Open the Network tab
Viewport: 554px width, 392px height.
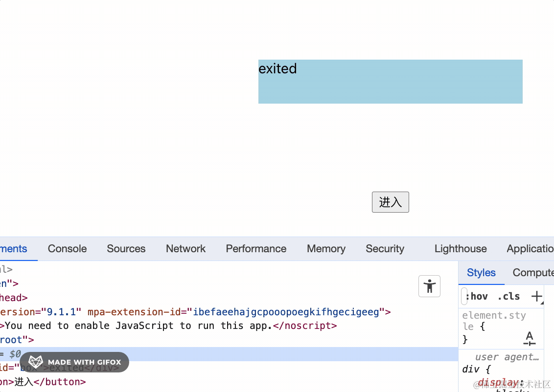(x=185, y=249)
